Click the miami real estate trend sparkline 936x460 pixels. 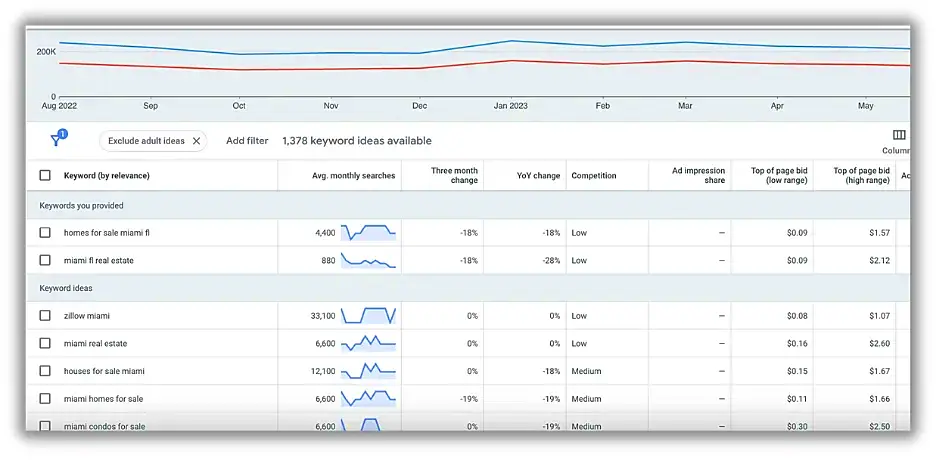click(x=368, y=344)
